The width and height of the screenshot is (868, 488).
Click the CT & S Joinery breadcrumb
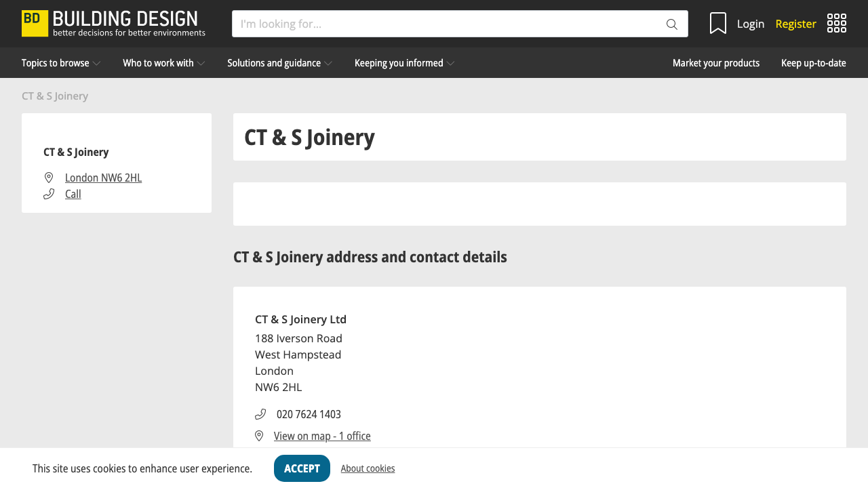[54, 96]
